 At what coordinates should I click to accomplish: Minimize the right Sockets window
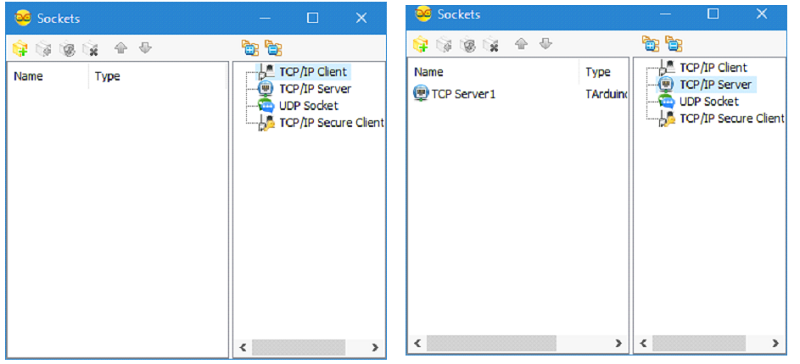tap(665, 14)
